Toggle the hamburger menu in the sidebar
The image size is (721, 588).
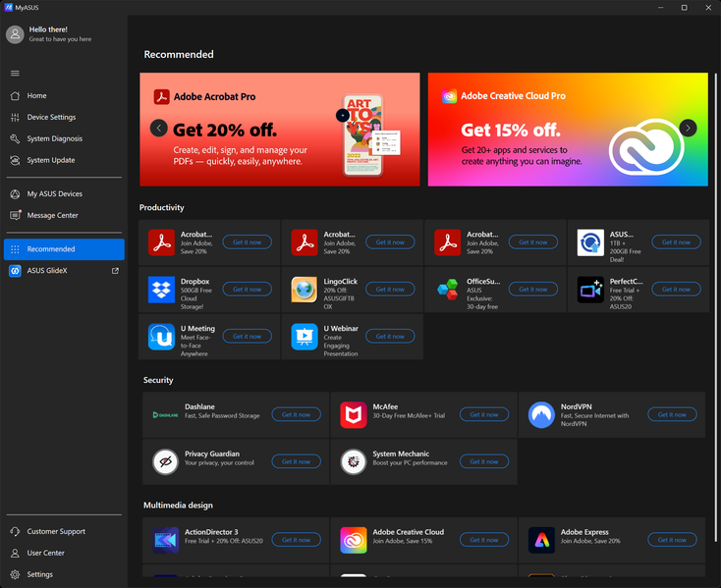(x=15, y=73)
